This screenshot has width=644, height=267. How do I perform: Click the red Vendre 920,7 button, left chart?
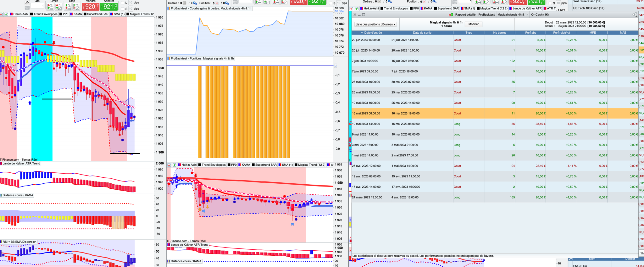click(x=91, y=7)
